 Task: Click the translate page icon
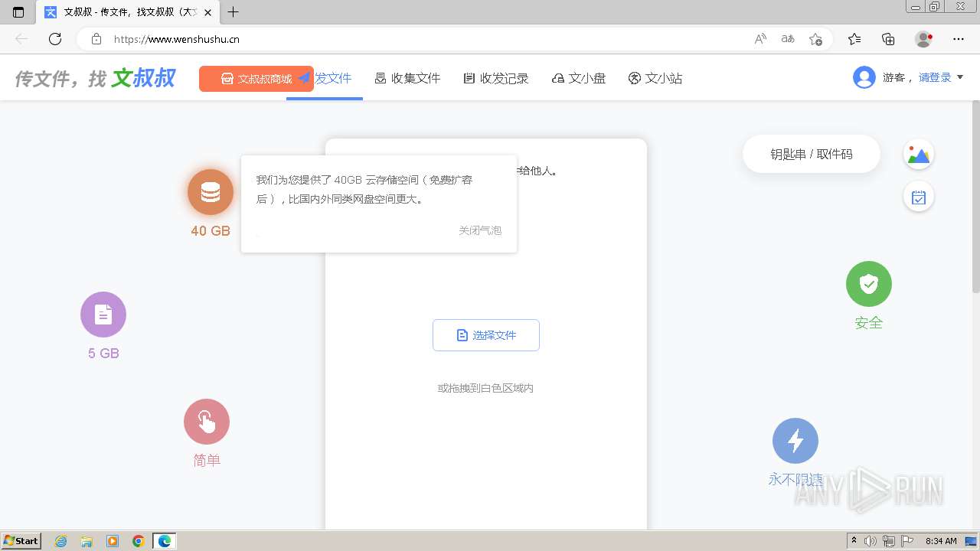point(788,39)
